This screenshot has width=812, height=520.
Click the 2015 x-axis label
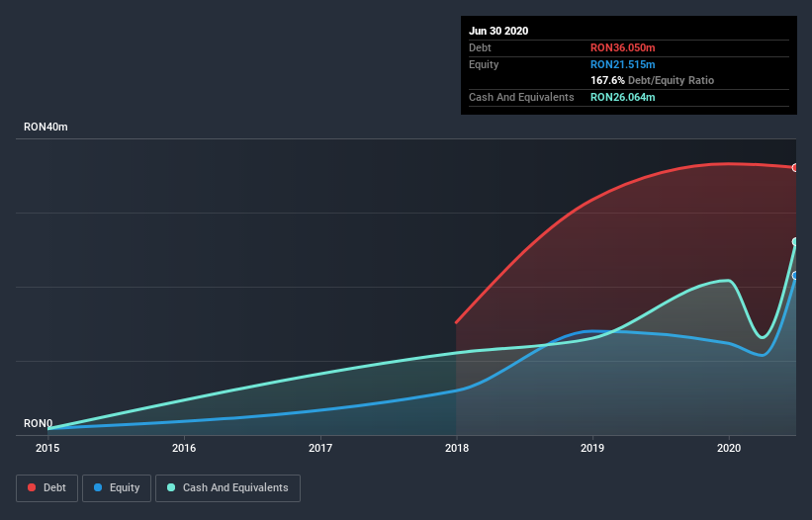point(47,448)
